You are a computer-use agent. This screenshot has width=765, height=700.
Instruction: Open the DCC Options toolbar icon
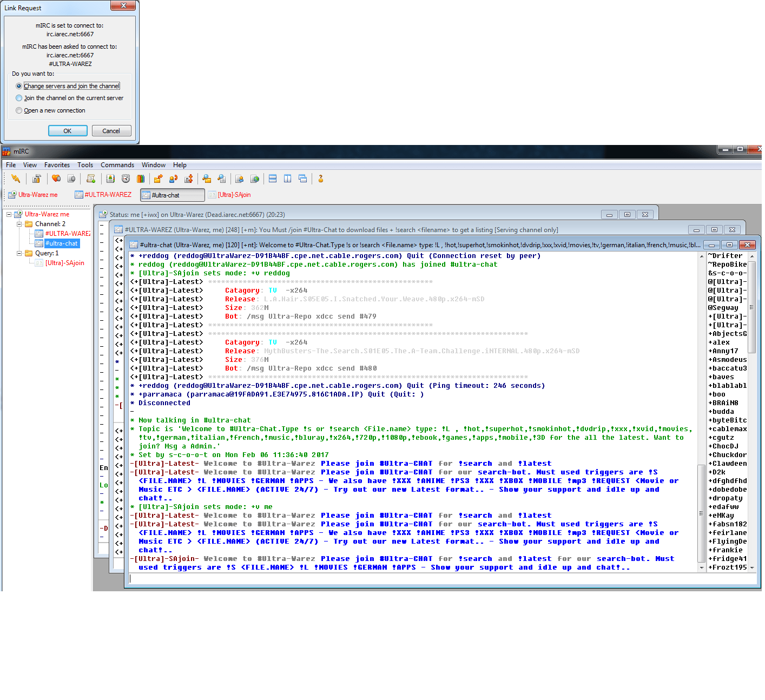point(188,179)
